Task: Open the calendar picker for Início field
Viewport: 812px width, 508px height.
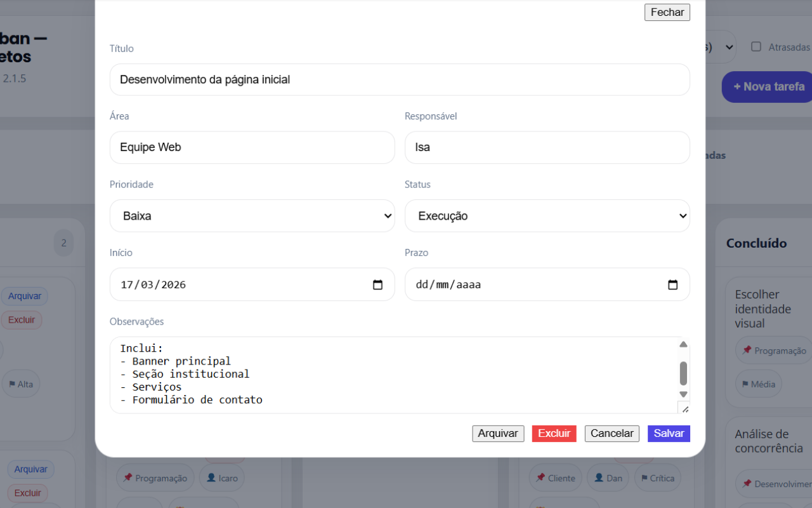Action: click(379, 284)
